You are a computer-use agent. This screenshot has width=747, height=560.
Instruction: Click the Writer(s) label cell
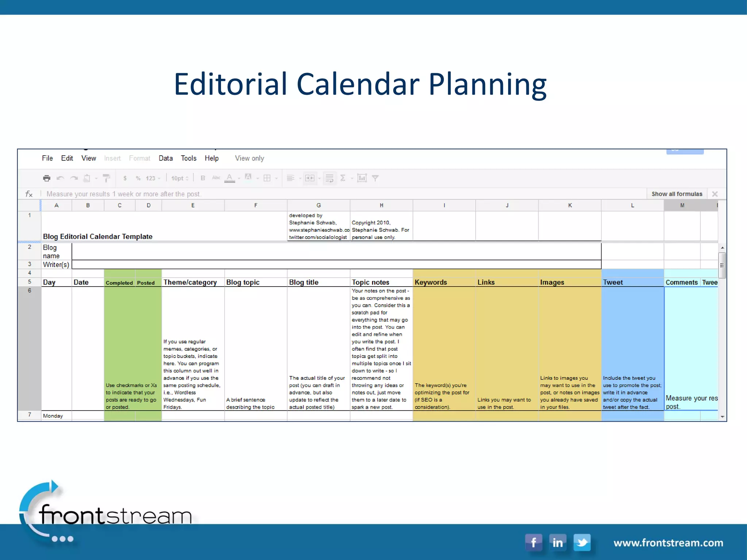click(x=57, y=264)
